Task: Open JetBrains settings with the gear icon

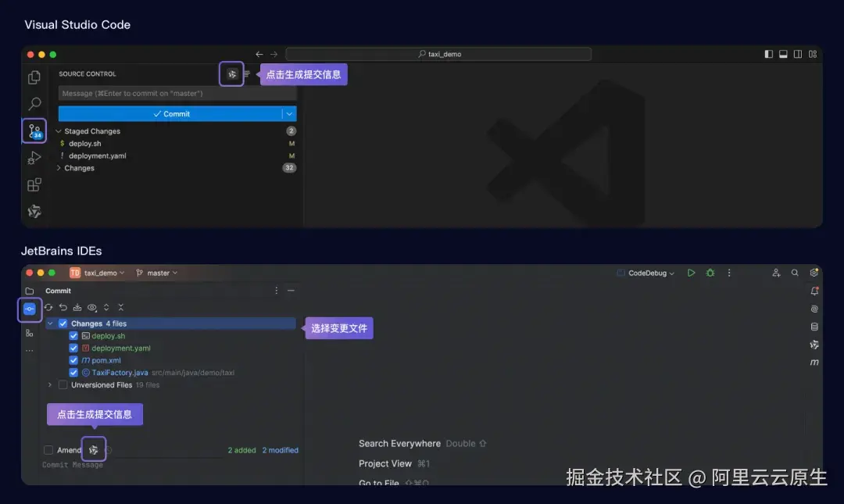Action: (813, 273)
